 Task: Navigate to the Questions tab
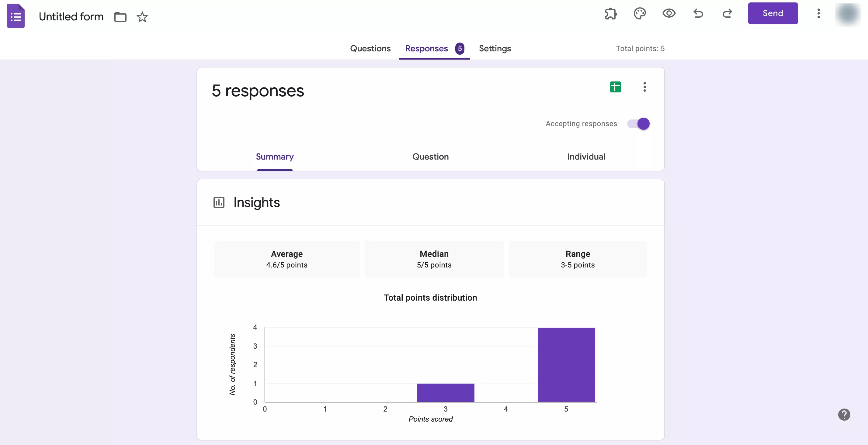point(370,48)
